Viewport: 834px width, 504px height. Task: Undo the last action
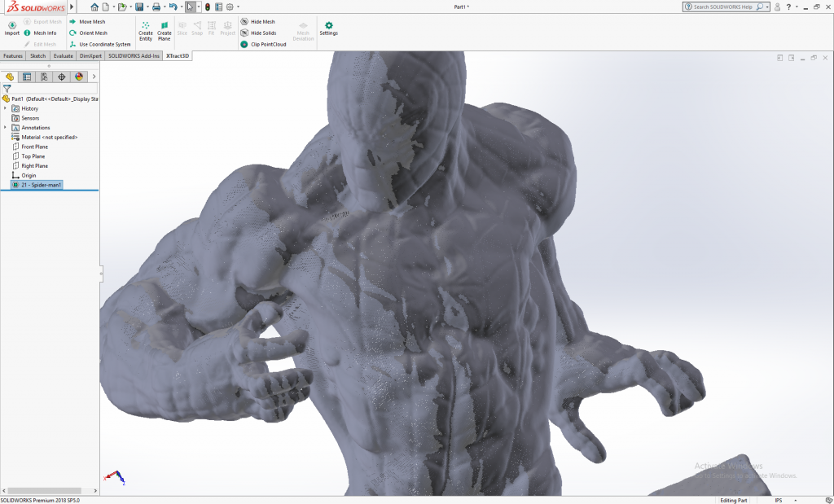pyautogui.click(x=173, y=7)
